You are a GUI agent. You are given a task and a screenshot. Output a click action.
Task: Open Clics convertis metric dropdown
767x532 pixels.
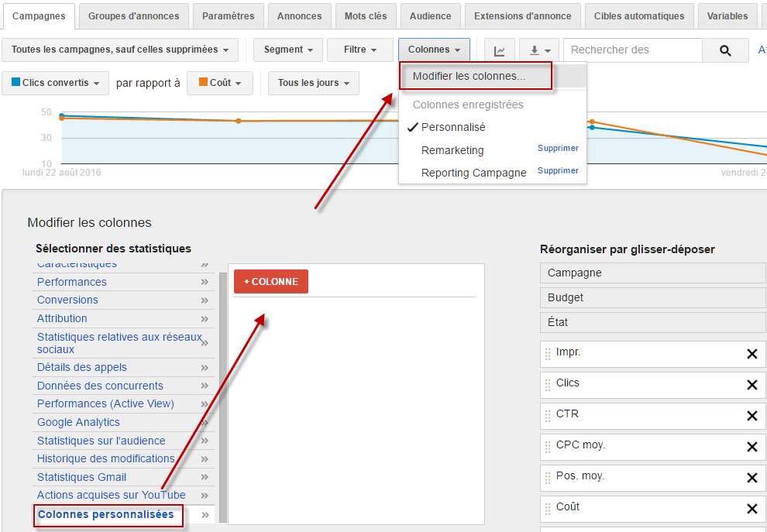click(x=55, y=83)
